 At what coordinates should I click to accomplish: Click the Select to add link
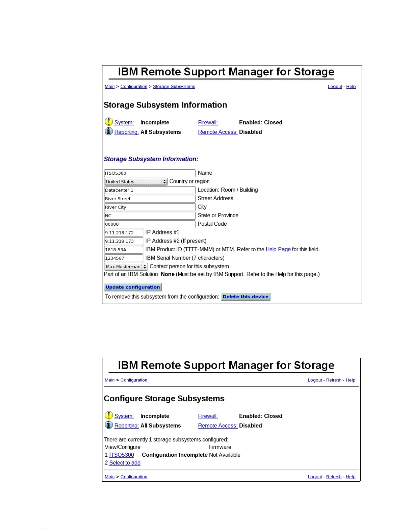(125, 463)
